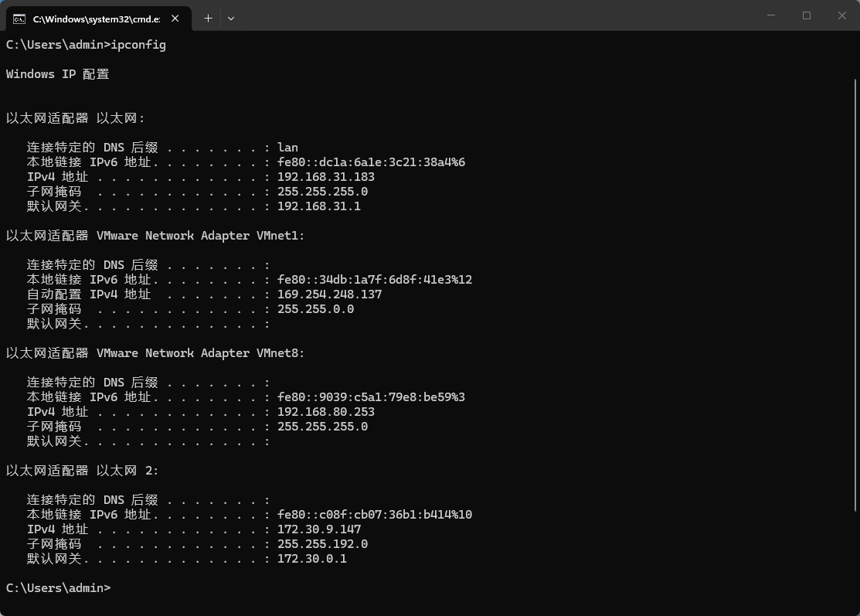Maximize the terminal window

[807, 15]
